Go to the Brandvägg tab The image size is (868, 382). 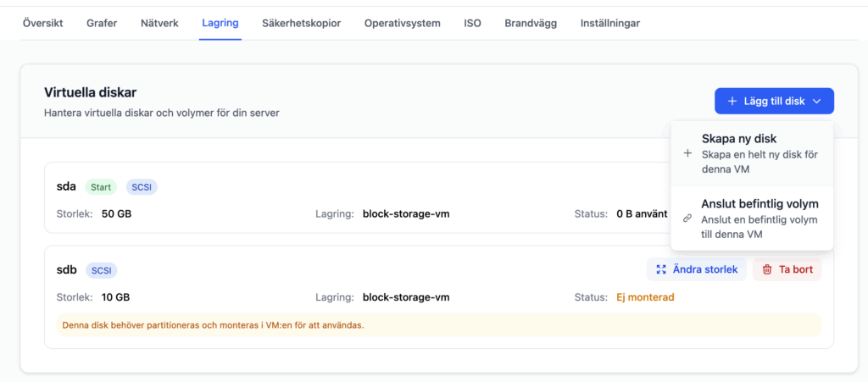[x=530, y=23]
